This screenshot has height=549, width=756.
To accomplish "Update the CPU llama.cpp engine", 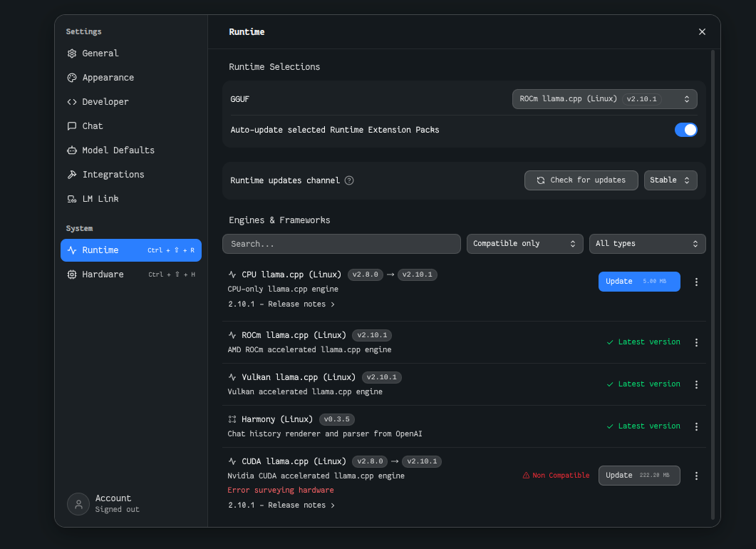I will pos(638,282).
